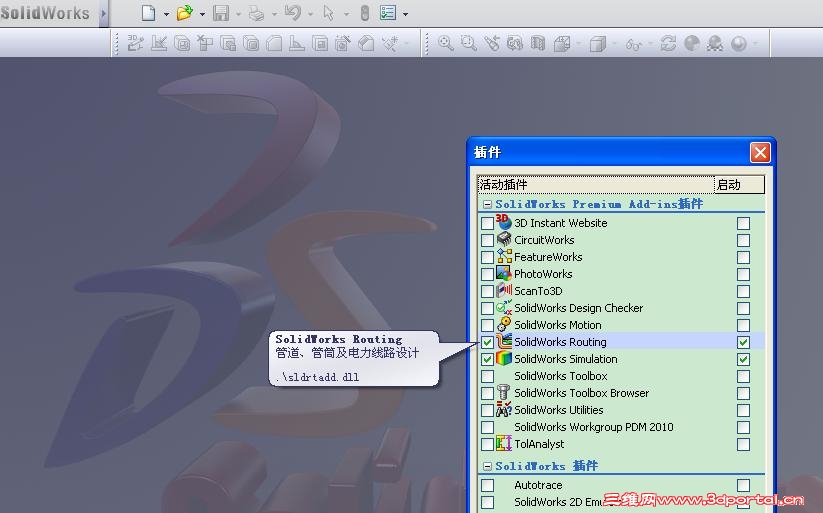Click the PhotoWorks add-in icon
This screenshot has width=823, height=513.
coord(504,273)
